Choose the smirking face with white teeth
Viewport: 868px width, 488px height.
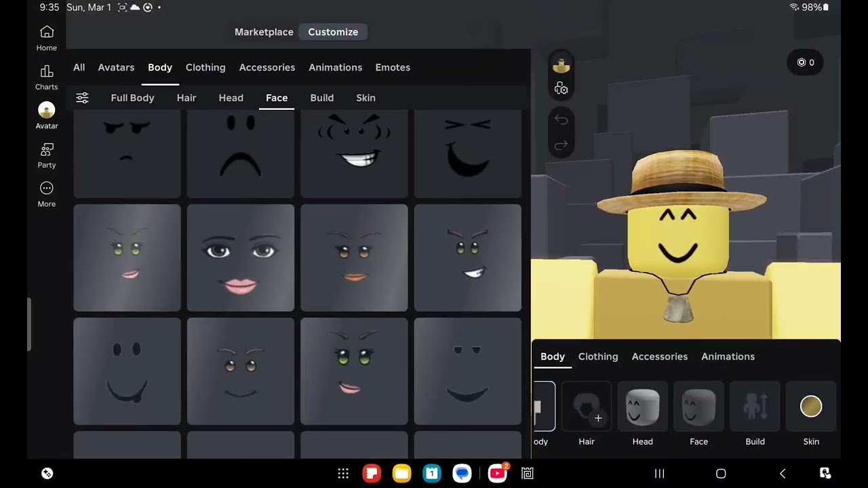click(x=468, y=258)
